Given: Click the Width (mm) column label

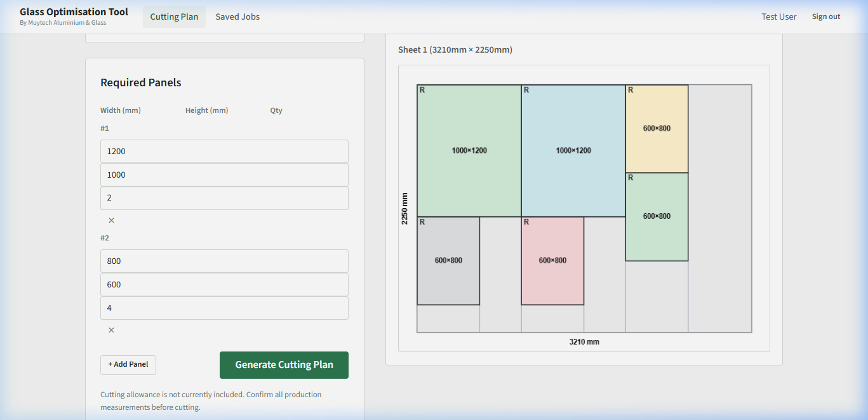Looking at the screenshot, I should 121,110.
